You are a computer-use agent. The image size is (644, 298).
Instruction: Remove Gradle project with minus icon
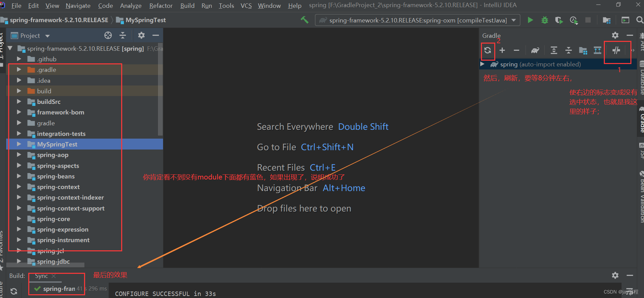tap(516, 50)
